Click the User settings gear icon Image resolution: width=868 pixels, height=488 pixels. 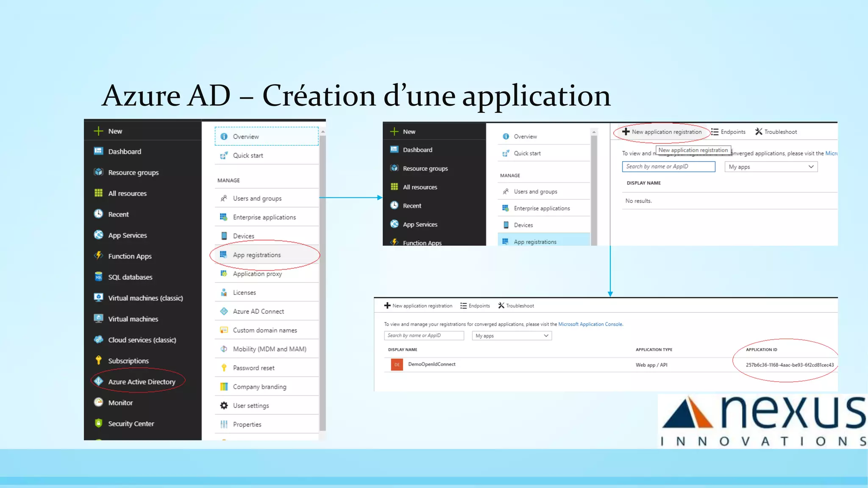pyautogui.click(x=224, y=405)
